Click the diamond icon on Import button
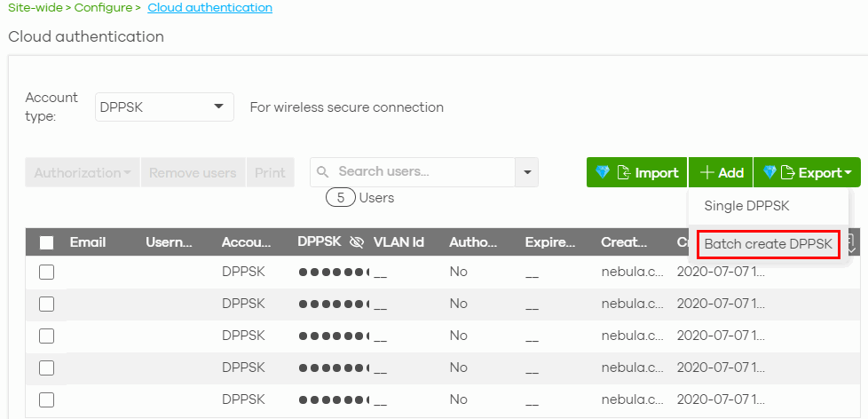The image size is (868, 419). coord(603,173)
